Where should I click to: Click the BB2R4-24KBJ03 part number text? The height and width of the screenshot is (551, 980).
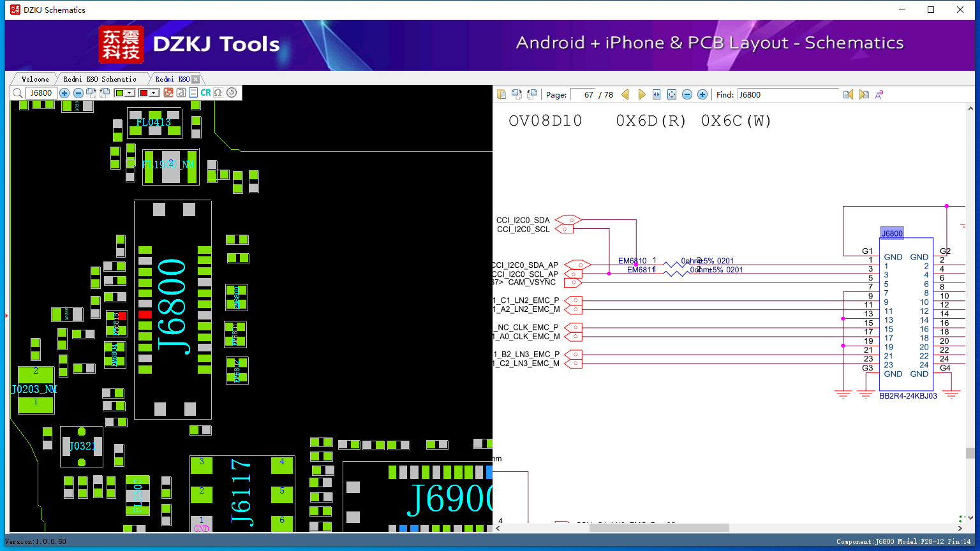point(908,396)
